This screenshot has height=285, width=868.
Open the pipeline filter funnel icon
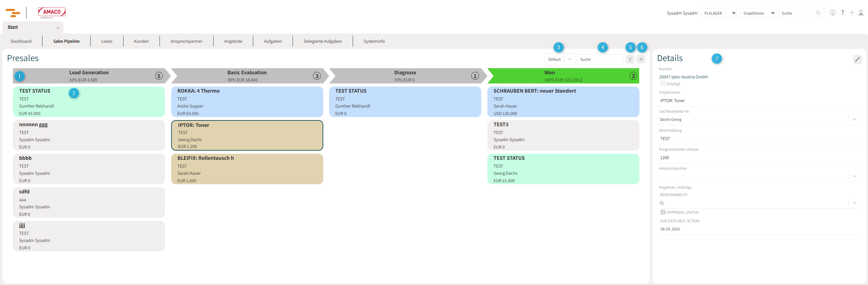630,59
